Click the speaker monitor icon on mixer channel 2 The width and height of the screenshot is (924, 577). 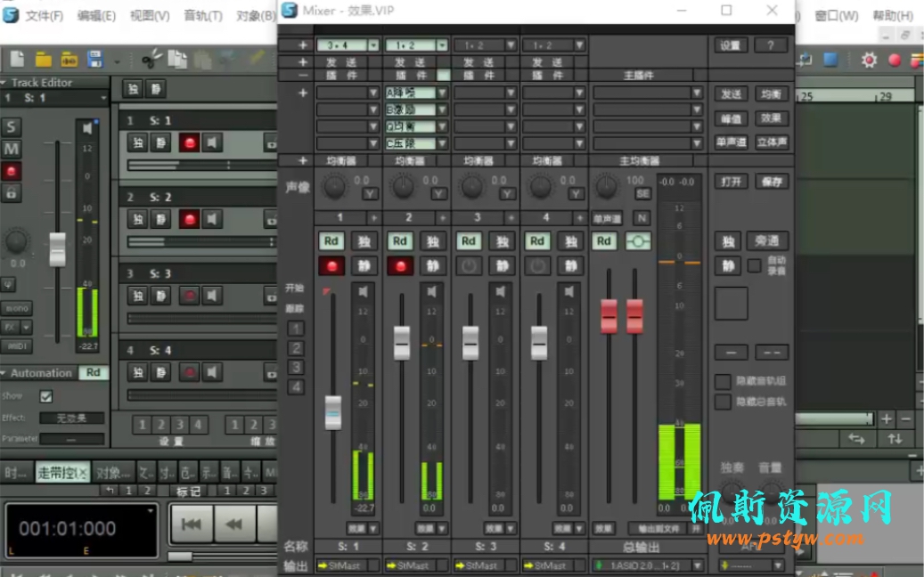(432, 292)
